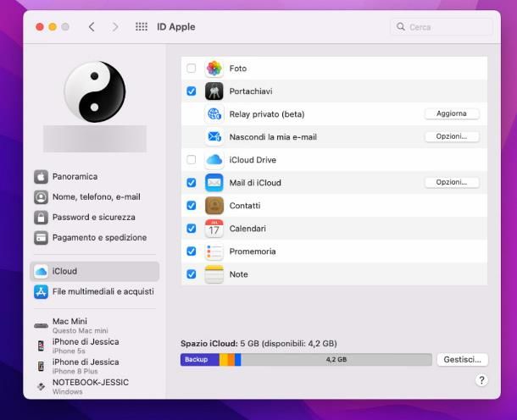Select iPhone di Jessica iPhone 5s row
Viewport: 517px width, 420px height.
coord(95,345)
